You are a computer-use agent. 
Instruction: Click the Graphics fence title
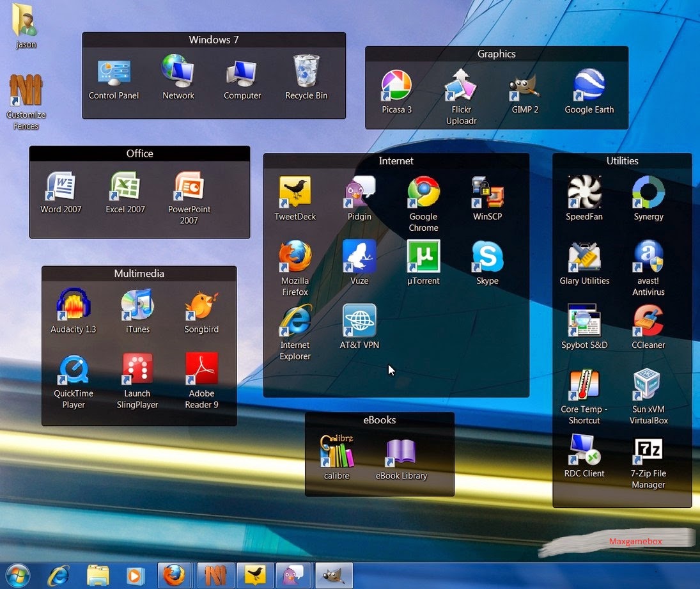point(497,54)
